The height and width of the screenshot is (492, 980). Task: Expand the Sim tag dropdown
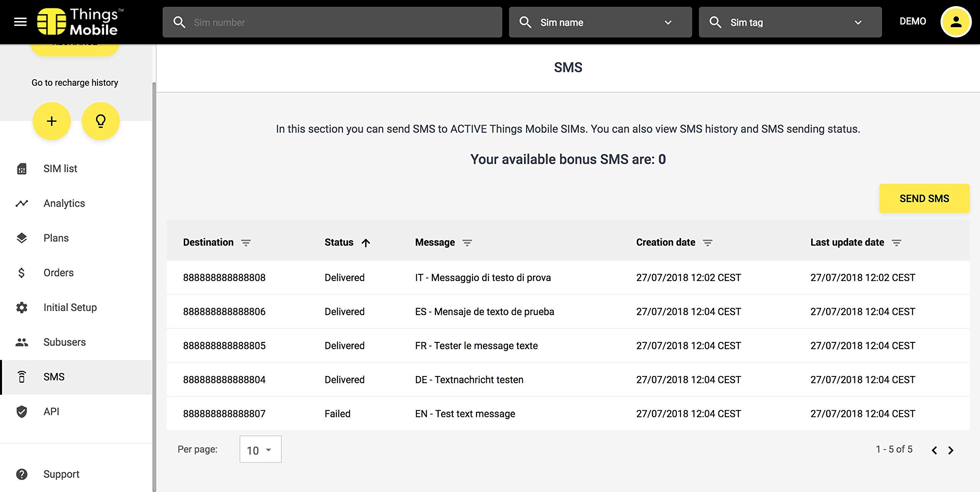click(858, 22)
